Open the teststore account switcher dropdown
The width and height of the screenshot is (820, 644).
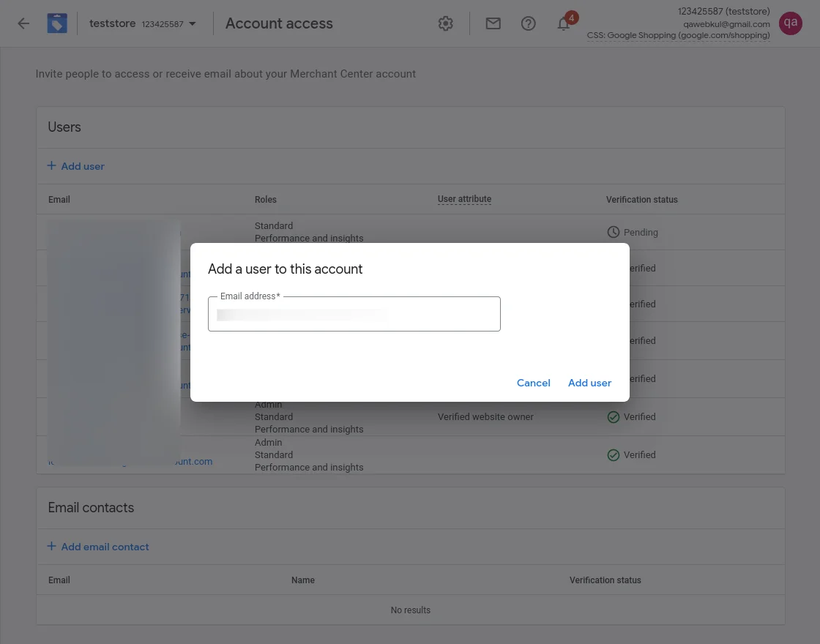click(142, 23)
